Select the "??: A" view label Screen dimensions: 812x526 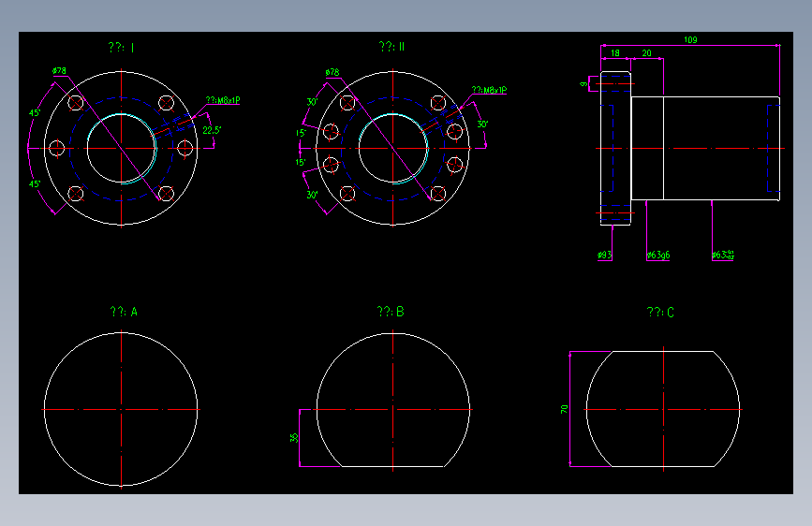(124, 312)
